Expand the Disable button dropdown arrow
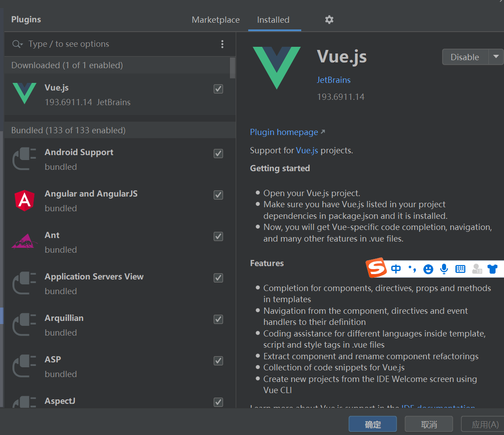The width and height of the screenshot is (504, 435). [x=496, y=57]
